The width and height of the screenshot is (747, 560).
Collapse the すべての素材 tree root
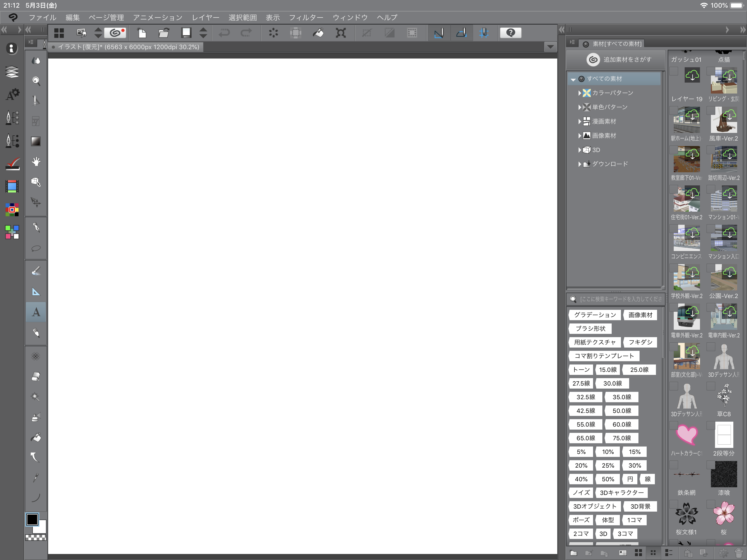pyautogui.click(x=573, y=79)
